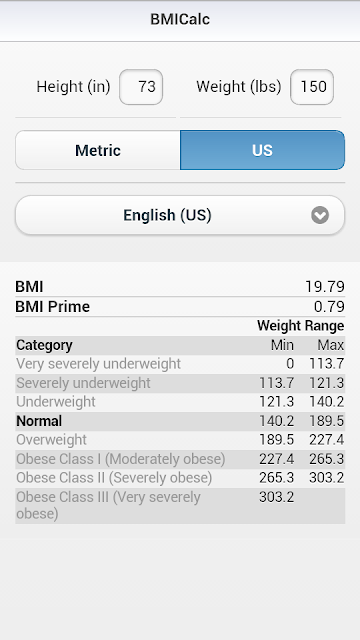
Task: Open the English (US) language dropdown
Action: point(180,215)
